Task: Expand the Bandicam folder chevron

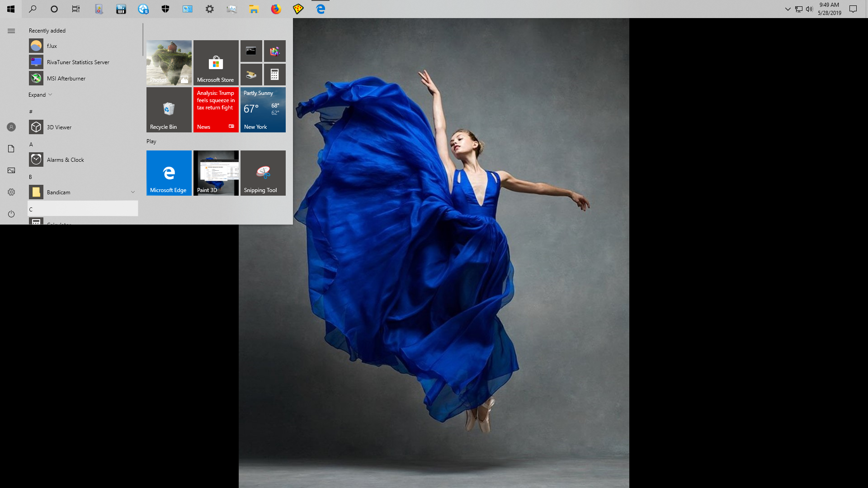Action: click(133, 192)
